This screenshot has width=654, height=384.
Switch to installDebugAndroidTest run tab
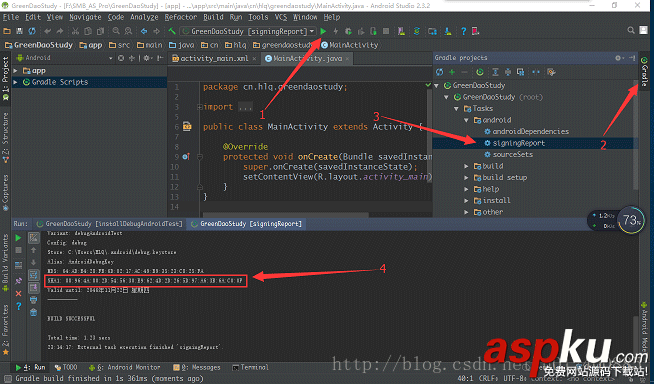[110, 224]
